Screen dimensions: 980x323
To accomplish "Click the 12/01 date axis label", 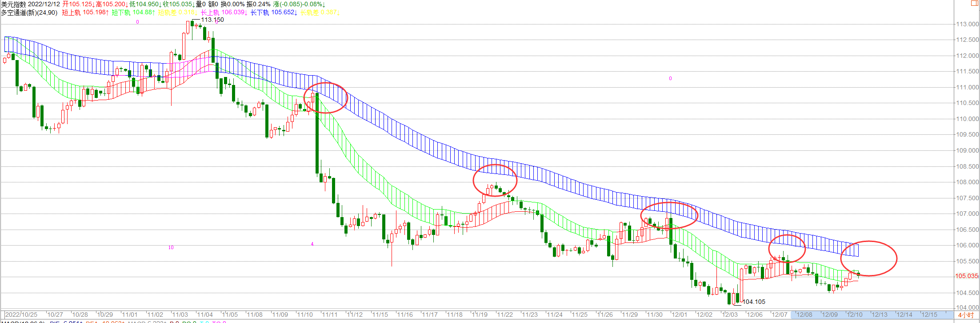I will pyautogui.click(x=680, y=315).
